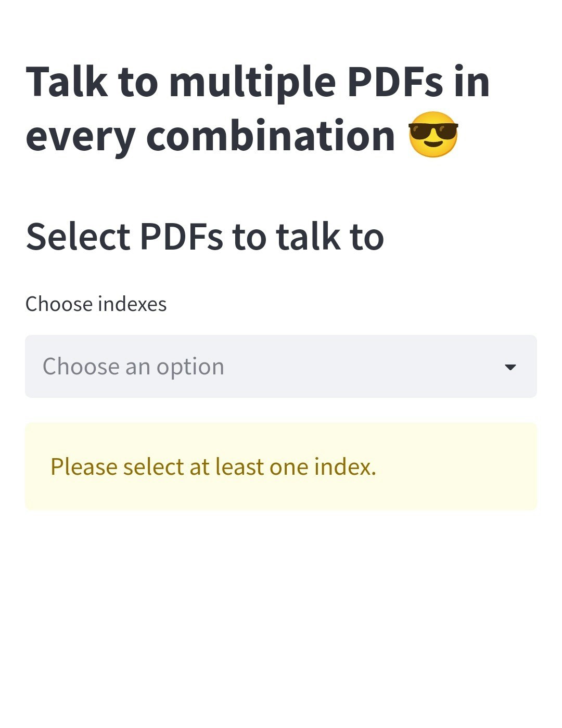
Task: Click the word 'combination' in the title
Action: pos(271,136)
